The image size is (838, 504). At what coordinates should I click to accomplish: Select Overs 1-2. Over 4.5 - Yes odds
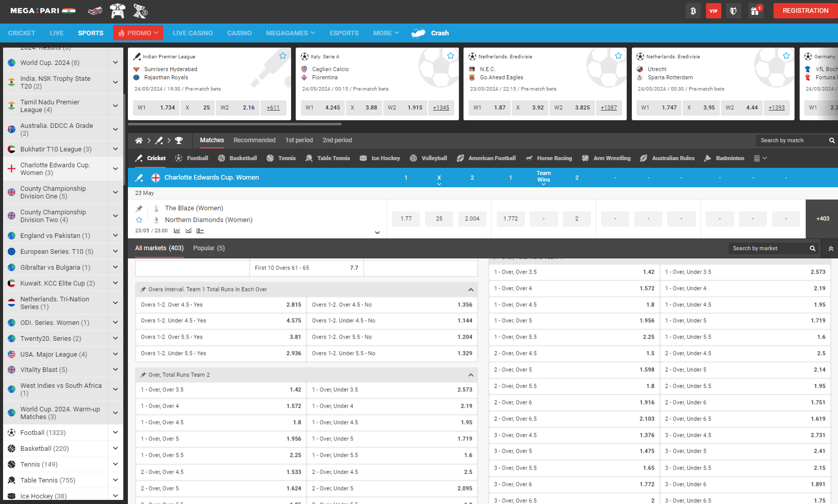point(221,305)
